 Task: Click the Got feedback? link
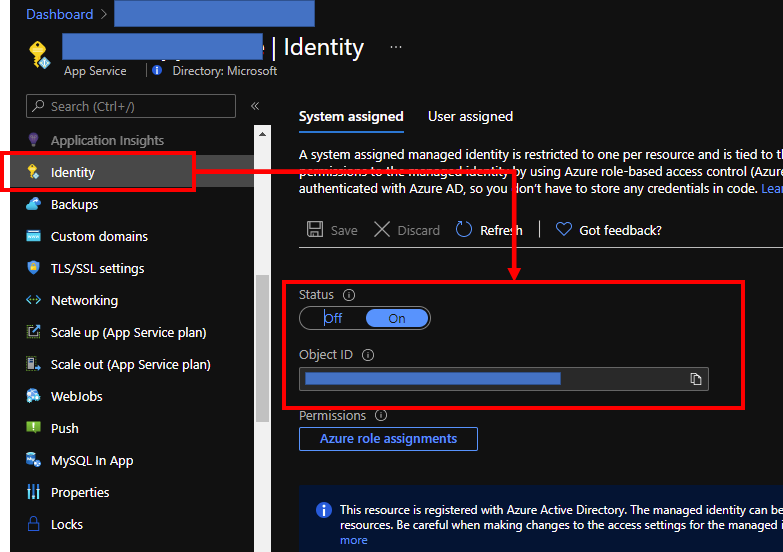tap(620, 230)
